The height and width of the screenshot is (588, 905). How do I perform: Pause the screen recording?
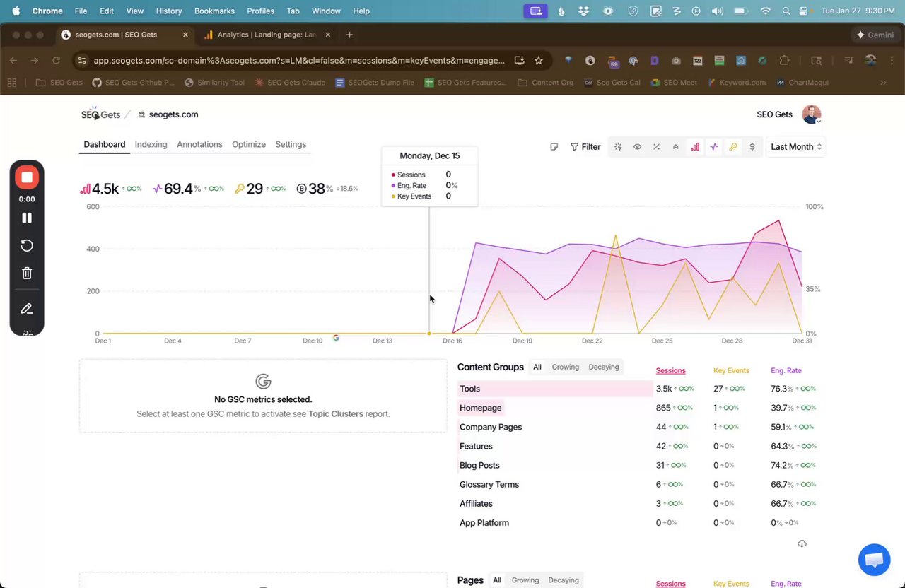coord(27,218)
